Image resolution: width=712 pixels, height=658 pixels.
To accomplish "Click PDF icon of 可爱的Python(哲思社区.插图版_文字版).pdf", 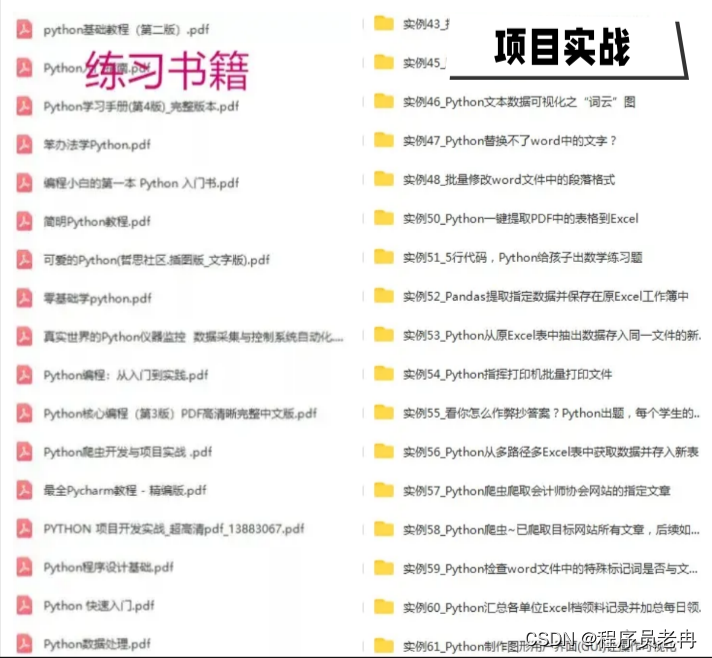I will (x=25, y=260).
